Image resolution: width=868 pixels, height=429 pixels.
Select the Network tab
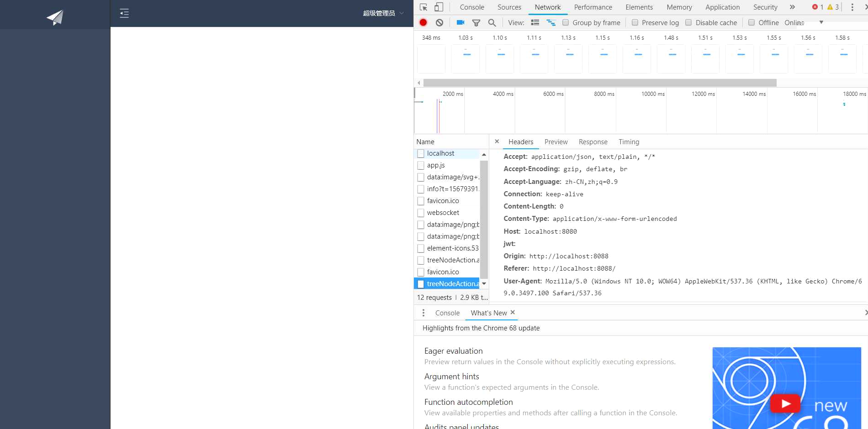(548, 7)
